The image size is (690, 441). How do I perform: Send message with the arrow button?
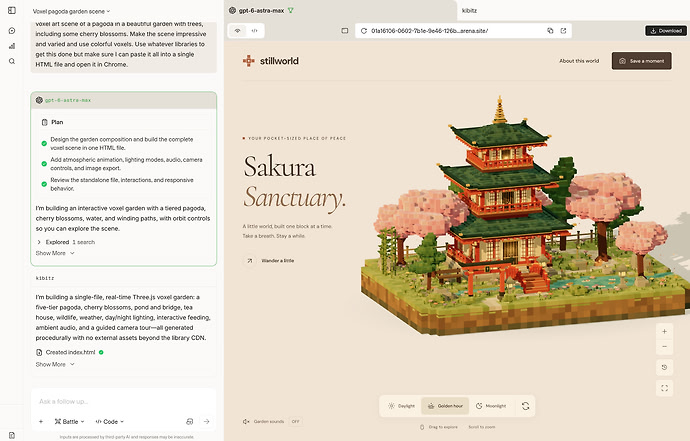(x=206, y=421)
